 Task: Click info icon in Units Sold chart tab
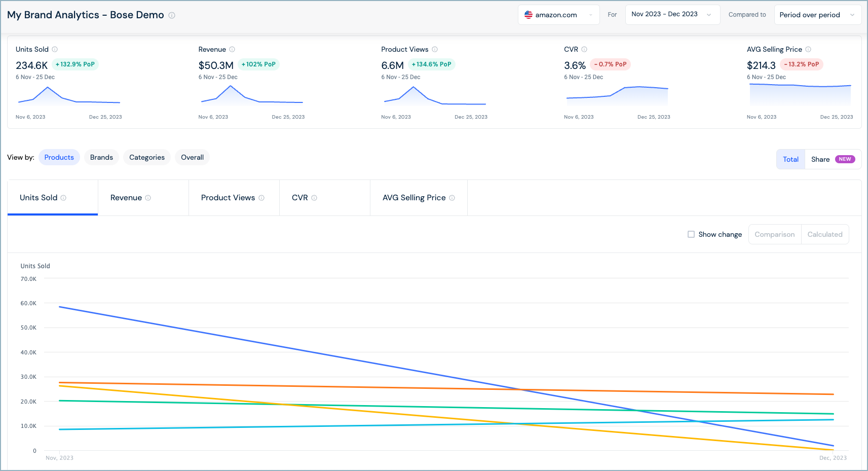63,198
